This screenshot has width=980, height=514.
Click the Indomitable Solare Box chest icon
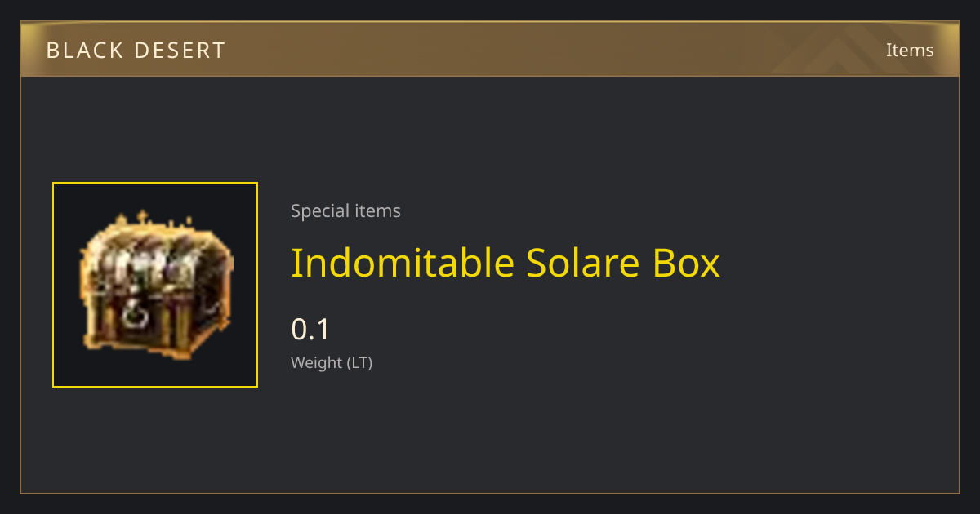pos(155,285)
